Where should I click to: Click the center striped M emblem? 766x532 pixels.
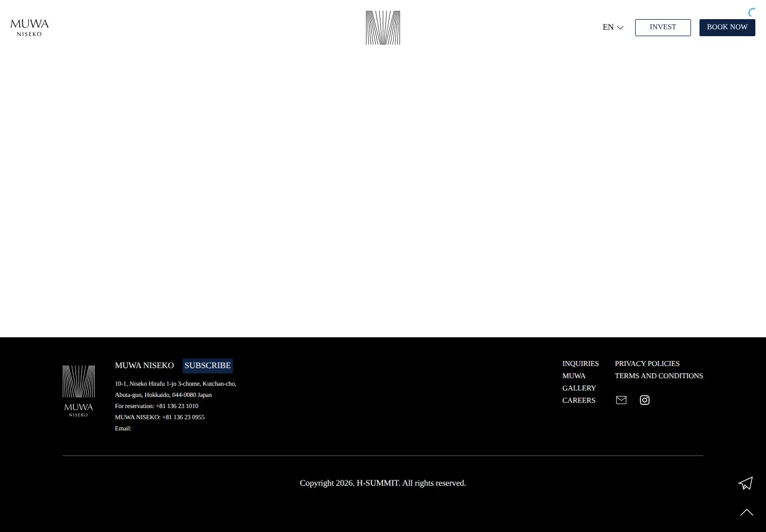383,28
